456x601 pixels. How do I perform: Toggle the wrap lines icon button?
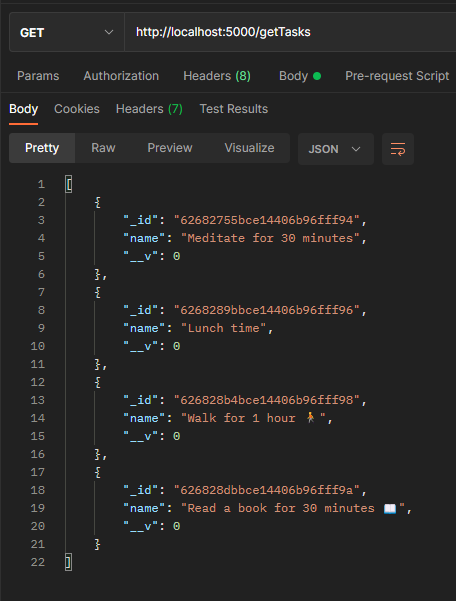pos(398,149)
